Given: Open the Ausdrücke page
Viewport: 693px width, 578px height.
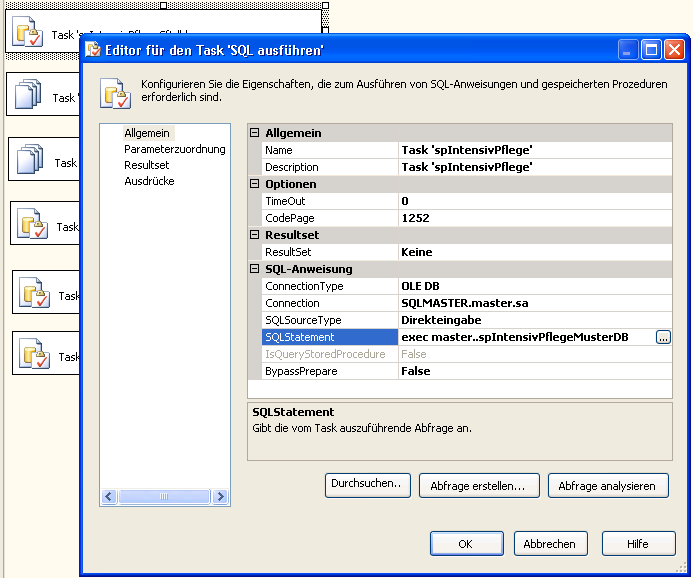Looking at the screenshot, I should point(149,181).
